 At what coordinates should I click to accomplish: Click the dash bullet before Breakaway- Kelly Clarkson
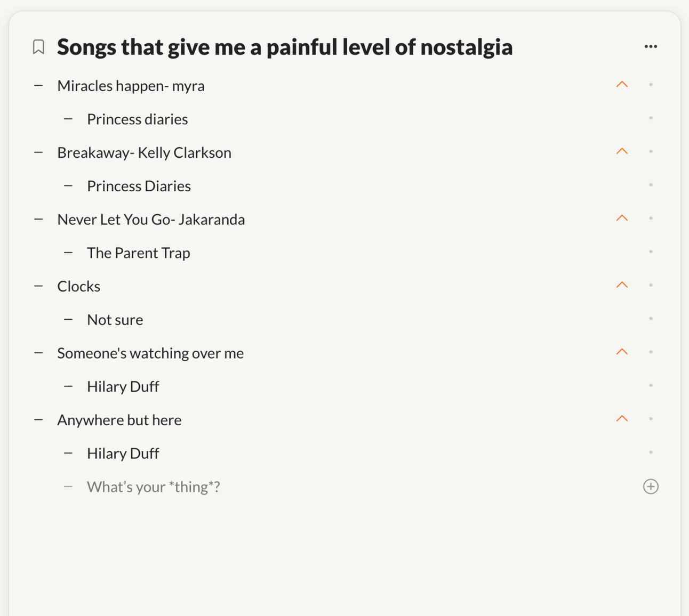click(x=38, y=152)
